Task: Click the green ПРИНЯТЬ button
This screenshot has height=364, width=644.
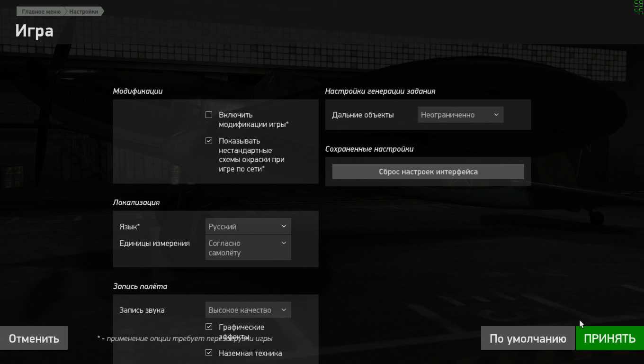Action: [x=609, y=338]
